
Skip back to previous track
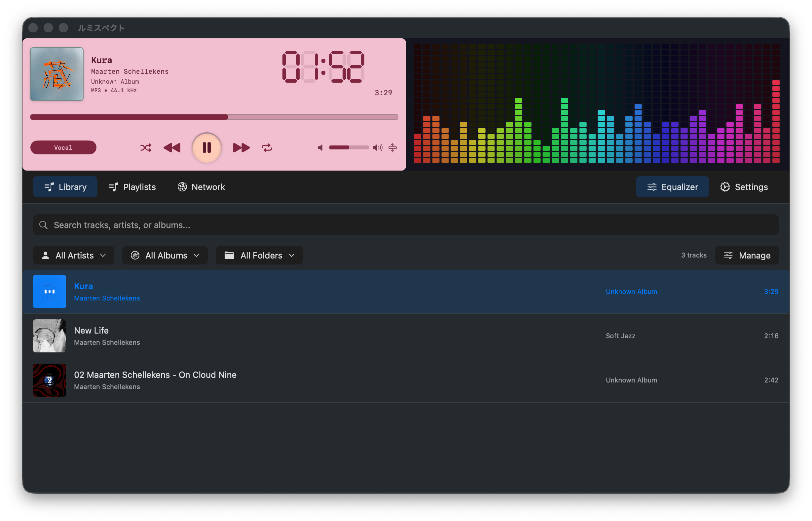tap(172, 148)
